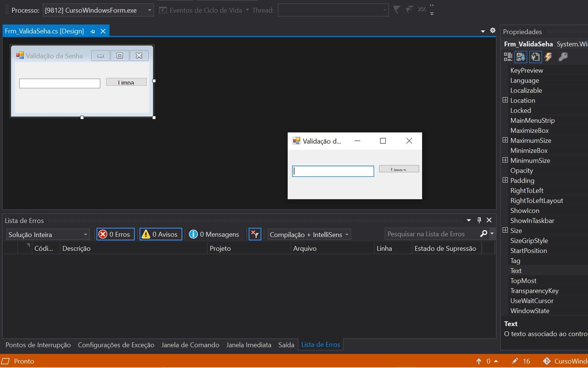Viewport: 588px width, 368px height.
Task: Open the Thread combo box
Action: (x=333, y=10)
